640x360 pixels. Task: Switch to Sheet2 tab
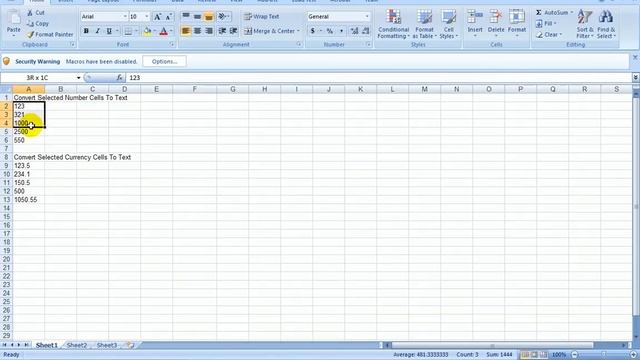(x=76, y=345)
